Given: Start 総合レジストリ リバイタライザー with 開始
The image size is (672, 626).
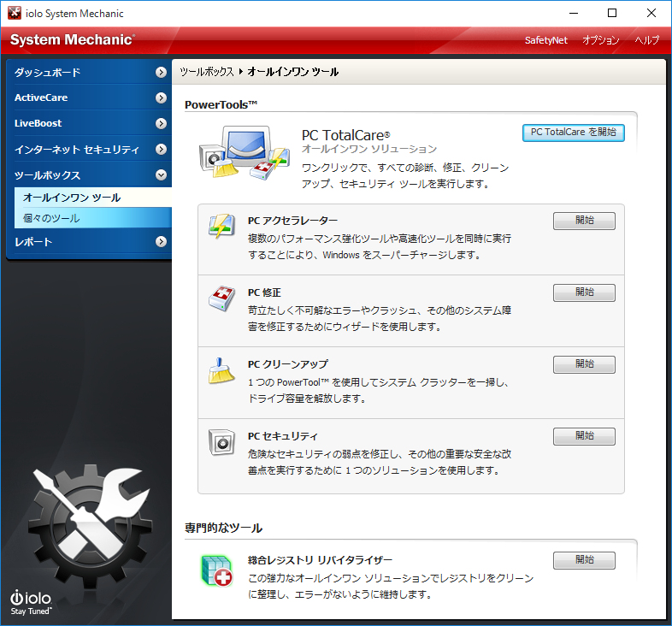Looking at the screenshot, I should point(584,560).
